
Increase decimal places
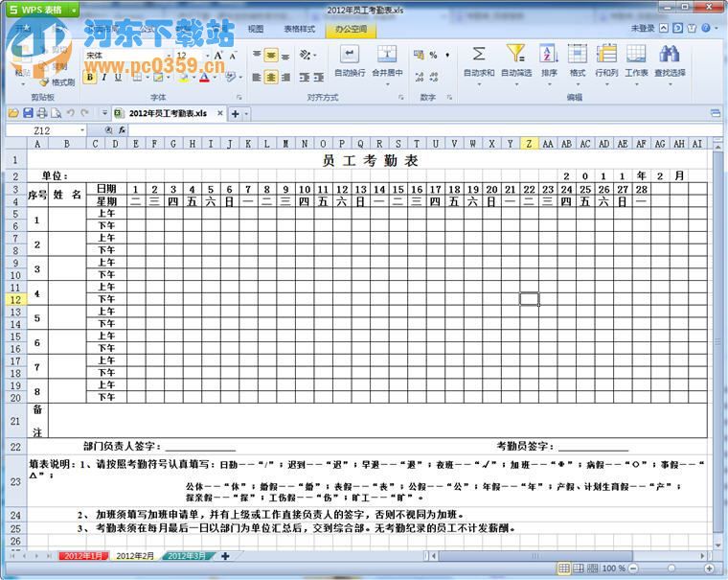click(x=419, y=77)
